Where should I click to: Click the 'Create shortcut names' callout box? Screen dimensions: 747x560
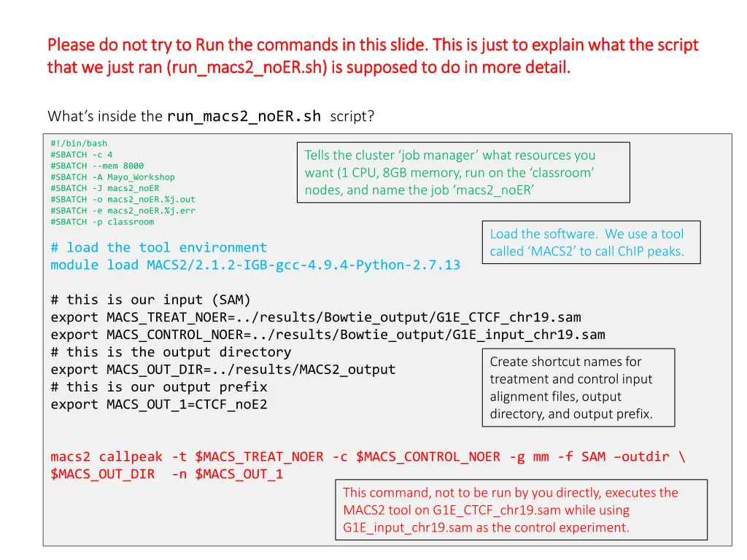click(577, 387)
